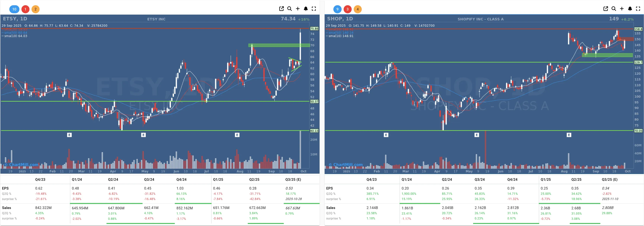Click ETSY Q4/23 sales 842.322M
The image size is (644, 226).
click(43, 208)
